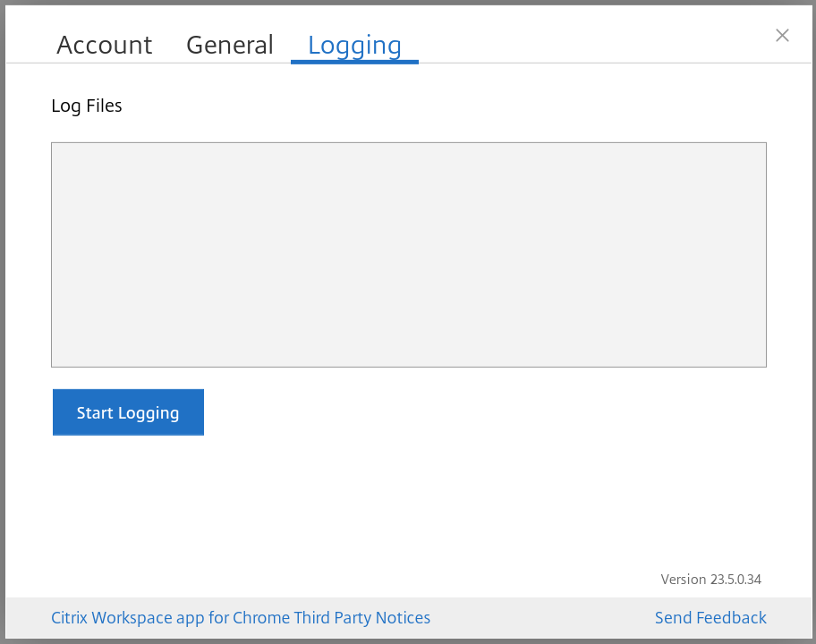Open the General tab
The image size is (816, 644).
point(230,45)
